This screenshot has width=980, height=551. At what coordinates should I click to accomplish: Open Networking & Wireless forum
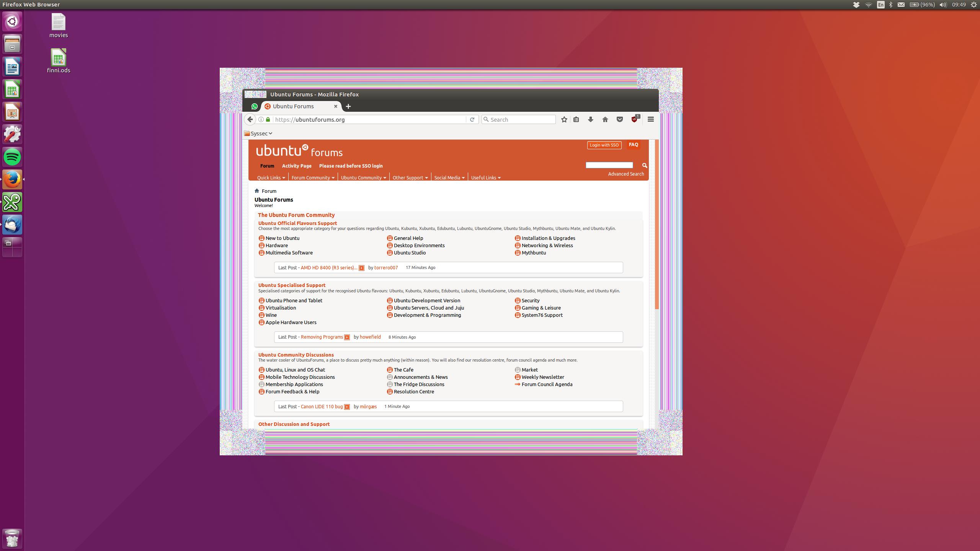547,245
